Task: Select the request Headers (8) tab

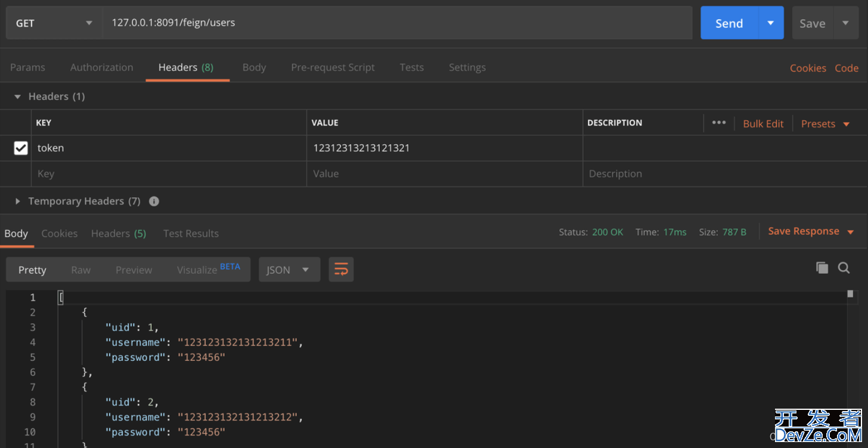Action: 186,67
